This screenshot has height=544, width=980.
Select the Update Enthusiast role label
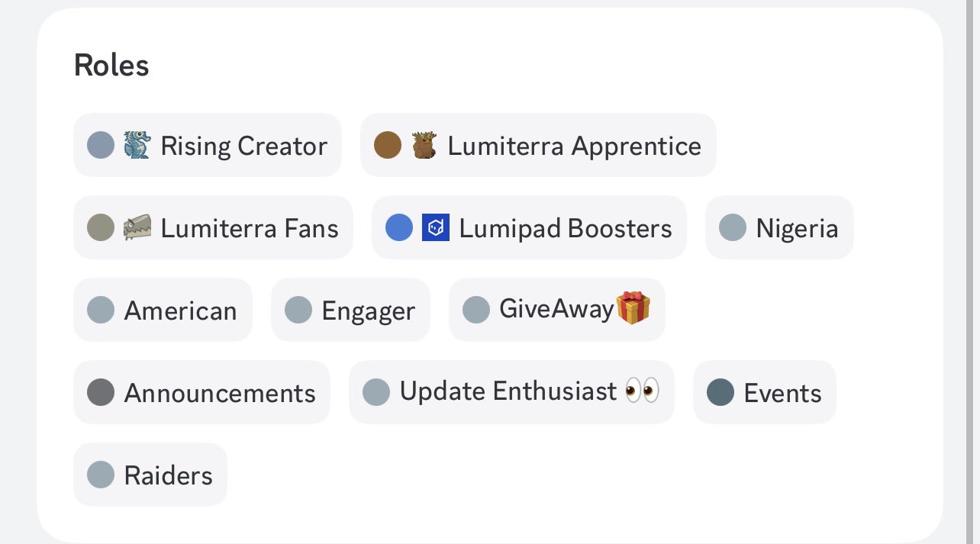click(x=508, y=391)
